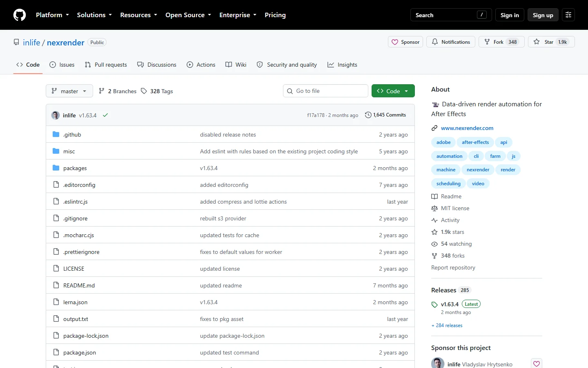Select the scheduling topic tag

click(x=448, y=184)
